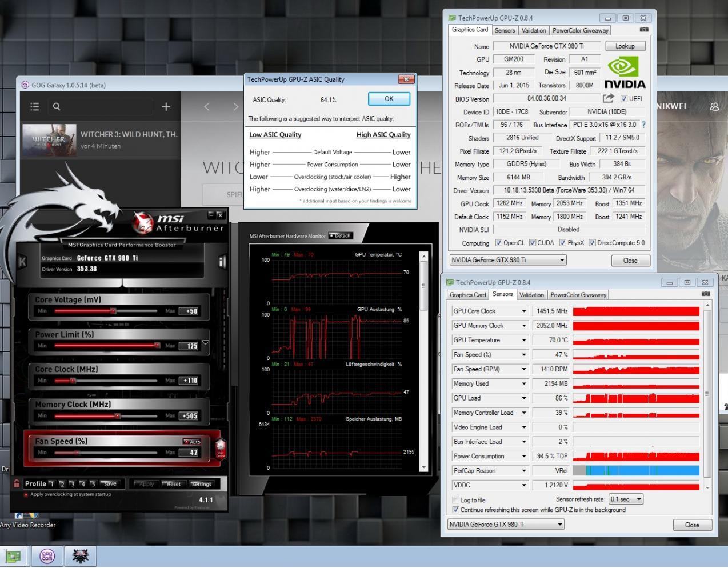Screen dimensions: 728x568
Task: Click Detach in Afterburner Hardware Monitor
Action: pos(341,235)
